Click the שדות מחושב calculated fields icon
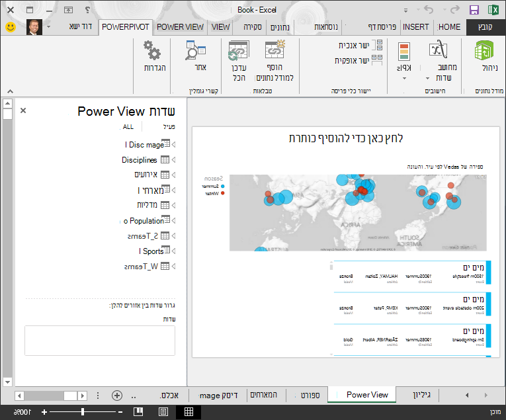Image resolution: width=506 pixels, height=420 pixels. pyautogui.click(x=439, y=50)
